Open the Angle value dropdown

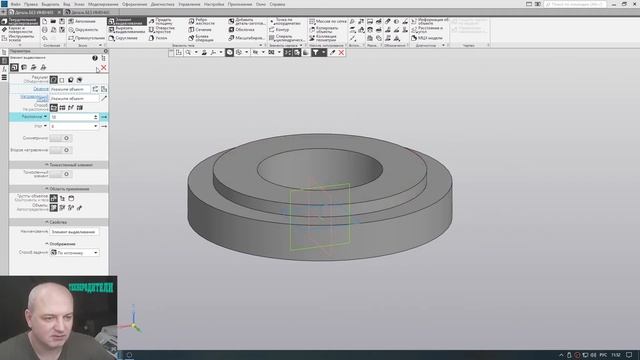coord(96,127)
